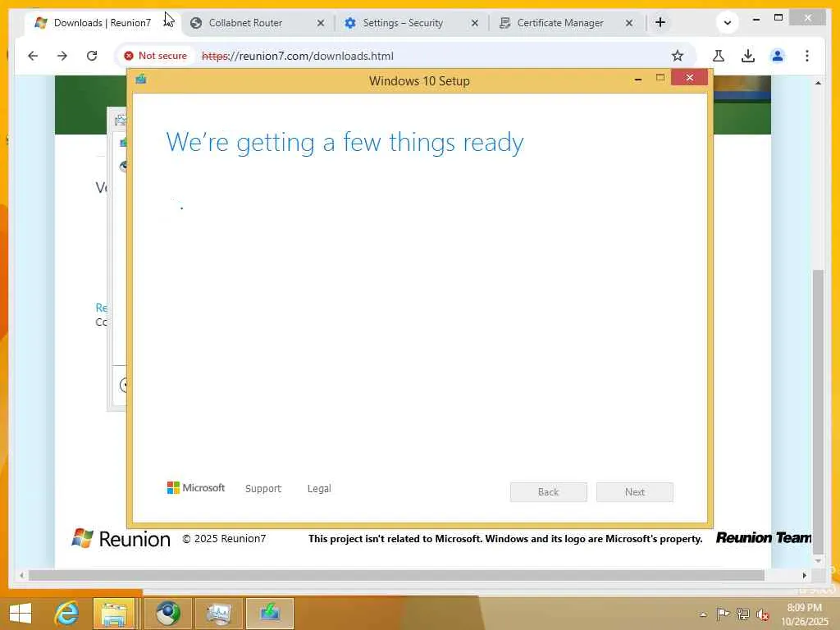840x630 pixels.
Task: Switch to Windows 10 Setup taskbar button
Action: (270, 614)
